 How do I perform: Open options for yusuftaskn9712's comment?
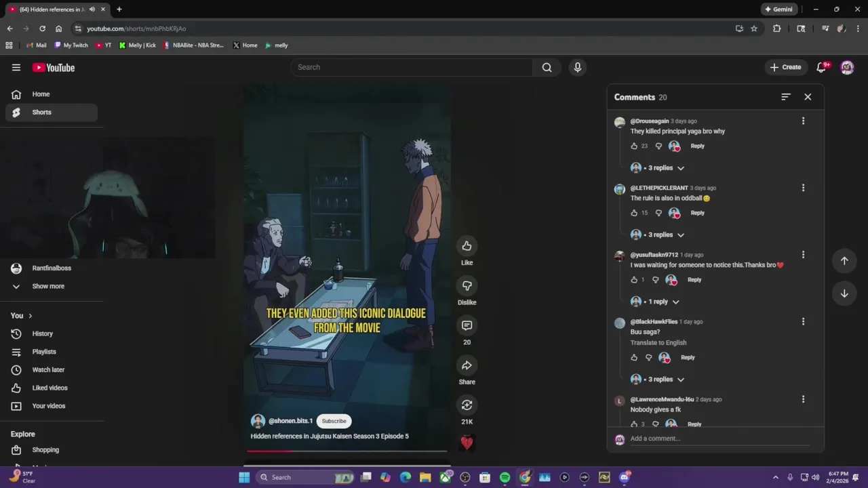coord(803,255)
